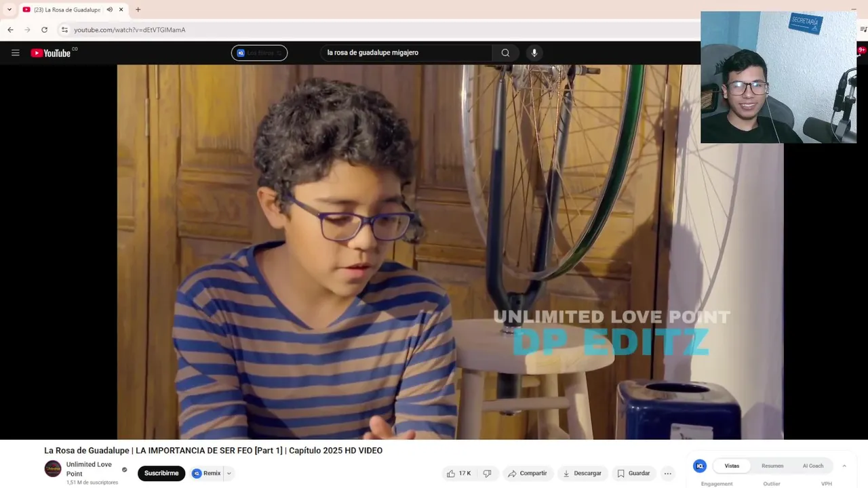Click the Compartir share button
This screenshot has width=868, height=488.
[527, 473]
